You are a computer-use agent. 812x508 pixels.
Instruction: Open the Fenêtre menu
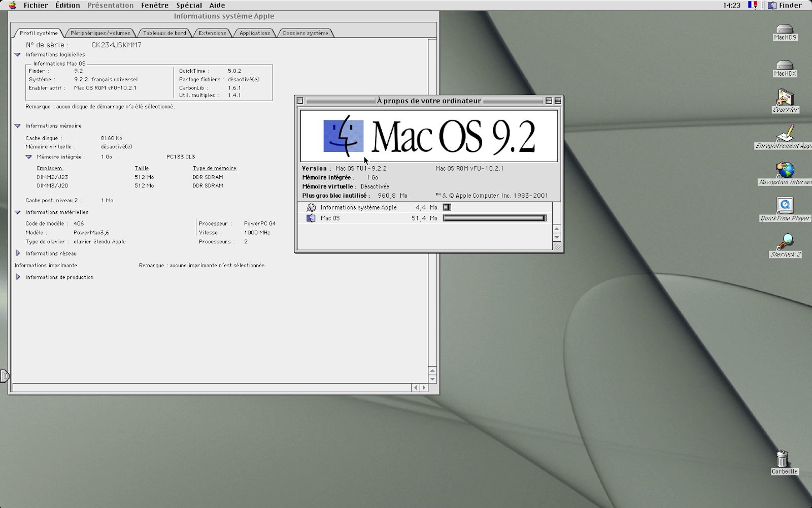(155, 5)
